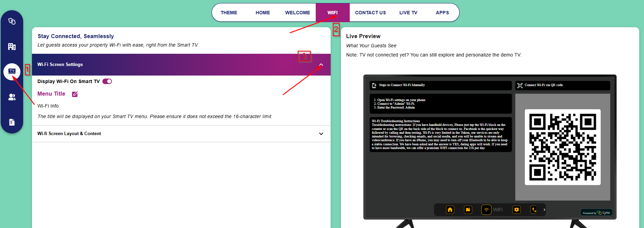Viewport: 644px width, 228px height.
Task: Click the phone contact icon in TV preview
Action: coord(534,210)
